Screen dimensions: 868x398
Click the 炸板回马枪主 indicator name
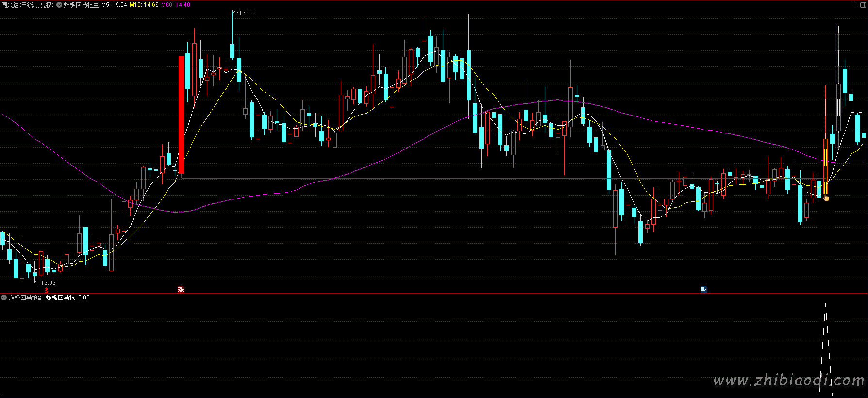point(81,5)
